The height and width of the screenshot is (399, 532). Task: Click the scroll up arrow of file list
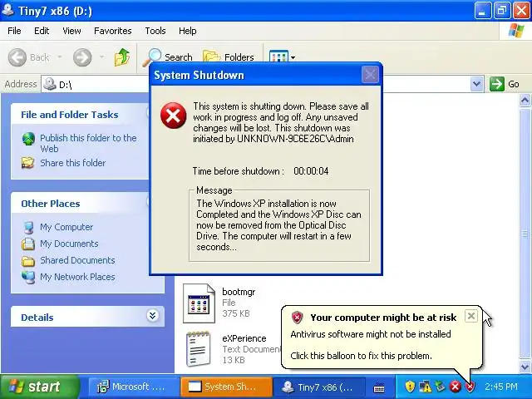pyautogui.click(x=525, y=101)
